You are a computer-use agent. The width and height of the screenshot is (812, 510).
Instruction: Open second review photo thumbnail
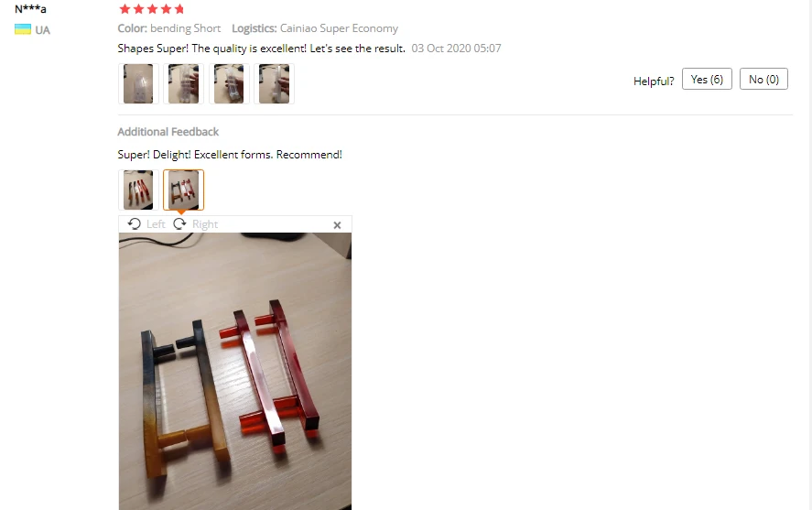[183, 84]
